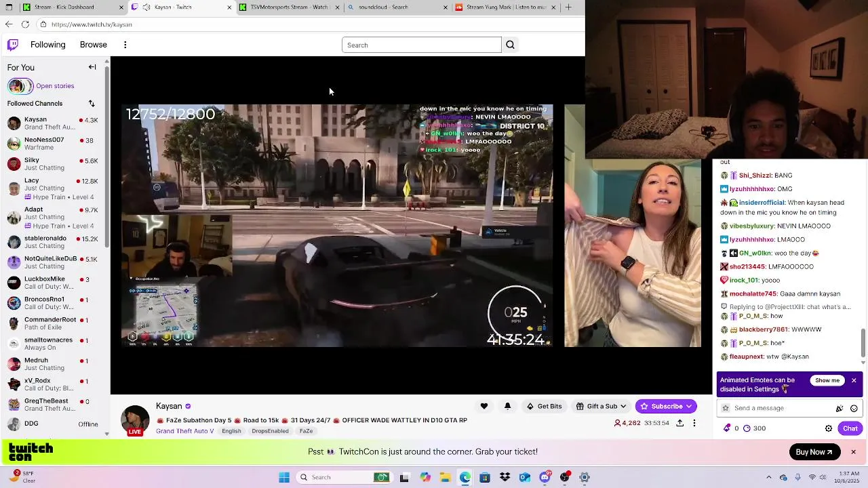
Task: Open the three-dot menu beside Browse
Action: 125,45
